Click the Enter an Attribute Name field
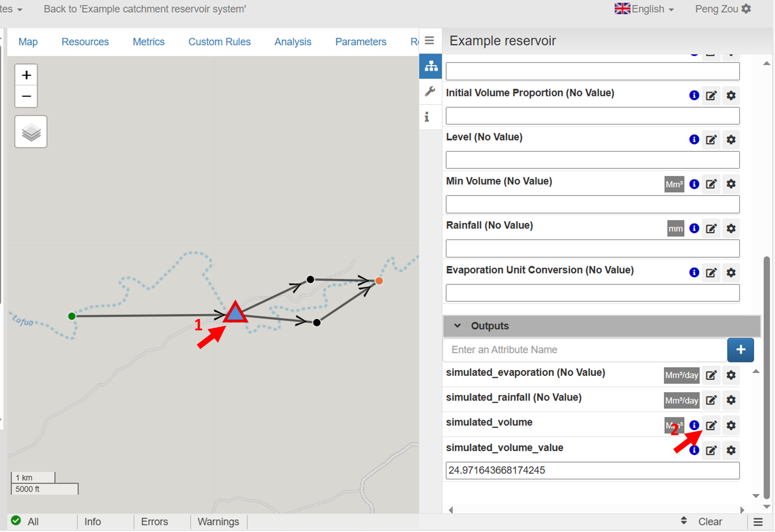 click(x=584, y=350)
